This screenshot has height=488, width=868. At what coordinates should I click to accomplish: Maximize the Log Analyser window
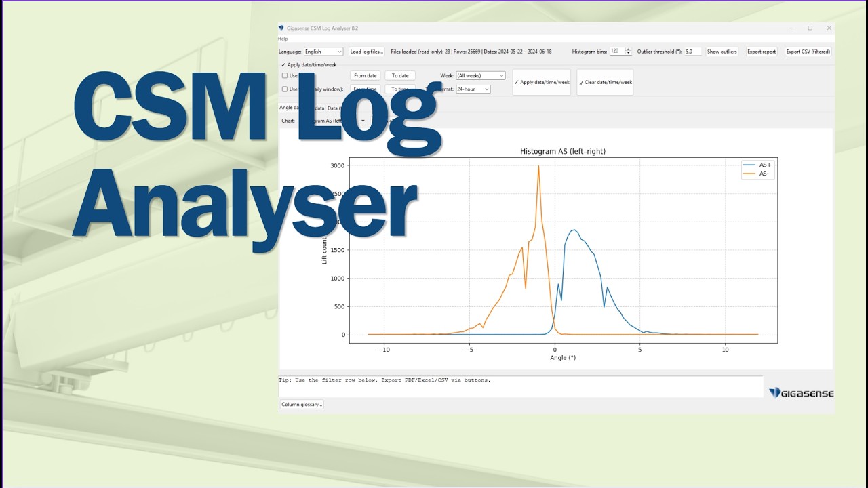(810, 28)
